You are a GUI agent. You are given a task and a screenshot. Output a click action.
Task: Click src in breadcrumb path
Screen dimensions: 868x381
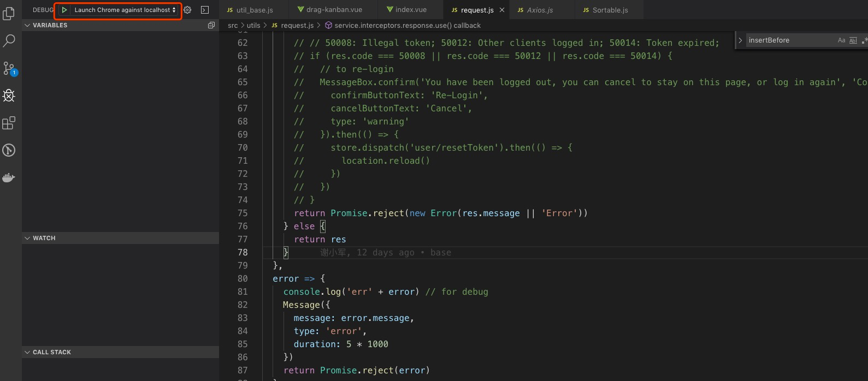pyautogui.click(x=233, y=25)
